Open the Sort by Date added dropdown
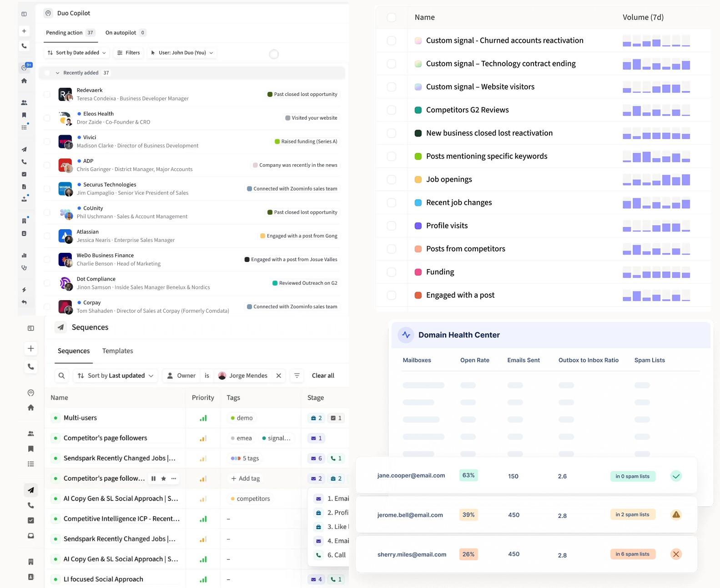Image resolution: width=720 pixels, height=588 pixels. [76, 53]
